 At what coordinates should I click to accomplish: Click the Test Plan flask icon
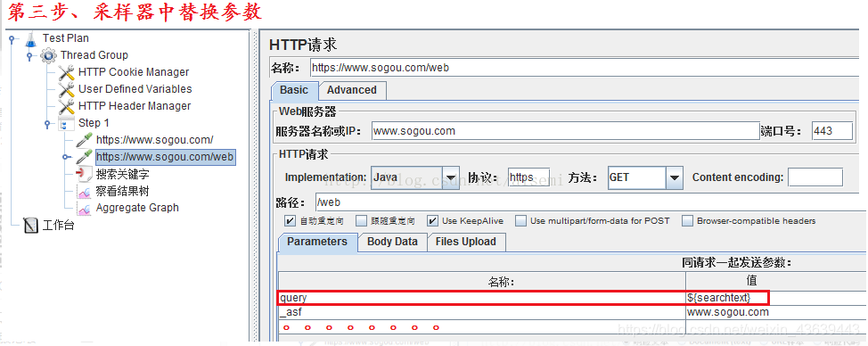coord(30,38)
